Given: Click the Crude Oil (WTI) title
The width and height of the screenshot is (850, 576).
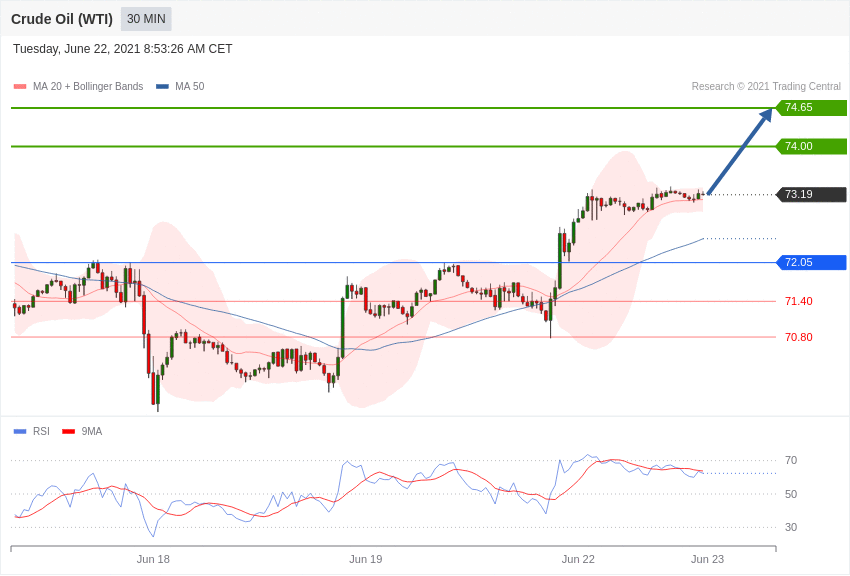Looking at the screenshot, I should click(x=62, y=20).
